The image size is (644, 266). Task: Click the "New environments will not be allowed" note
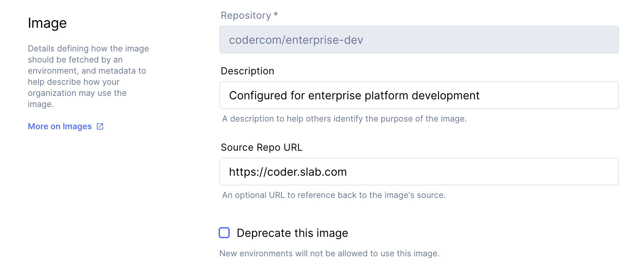pos(329,253)
